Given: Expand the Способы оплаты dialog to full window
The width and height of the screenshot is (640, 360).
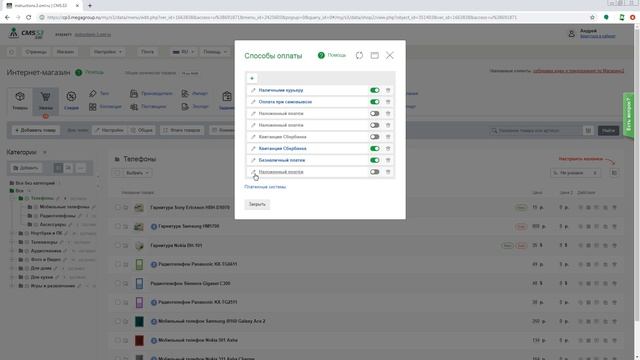Looking at the screenshot, I should [x=374, y=55].
